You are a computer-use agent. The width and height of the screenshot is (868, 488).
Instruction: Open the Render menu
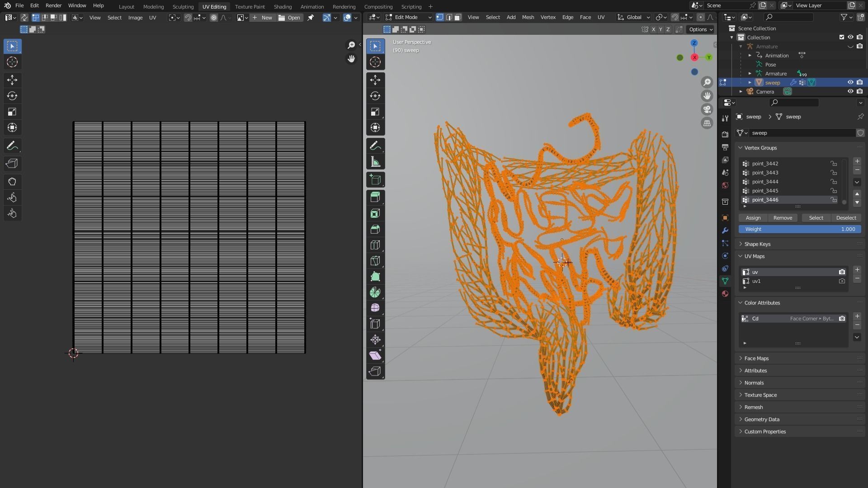[53, 5]
